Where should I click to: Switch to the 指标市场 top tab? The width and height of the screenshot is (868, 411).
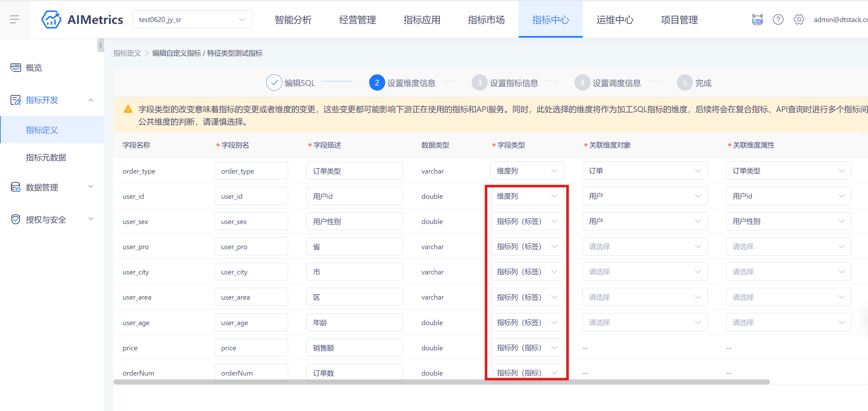click(486, 19)
